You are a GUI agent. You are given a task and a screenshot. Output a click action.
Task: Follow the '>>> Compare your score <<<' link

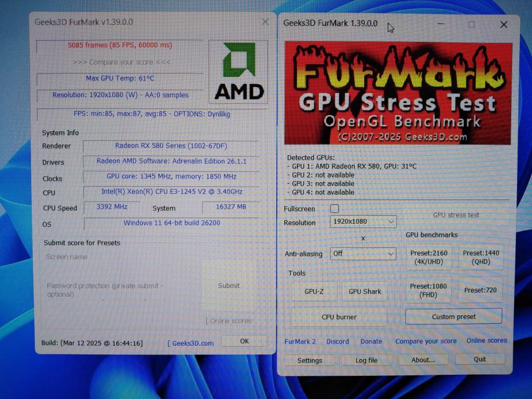(x=122, y=62)
